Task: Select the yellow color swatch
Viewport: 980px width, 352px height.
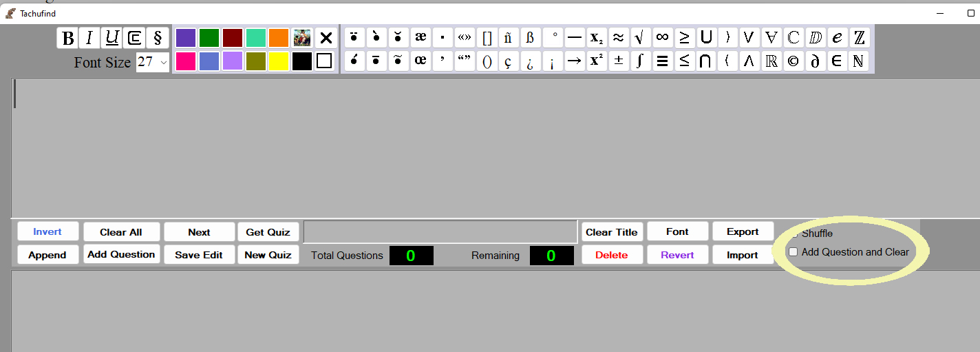Action: (279, 61)
